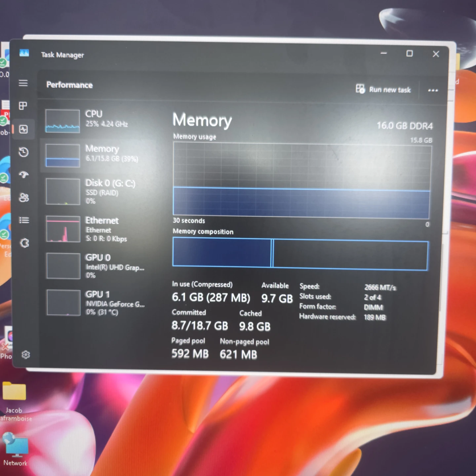Click the Paged pool 592 MB value
Screen dimensions: 476x476
point(190,354)
